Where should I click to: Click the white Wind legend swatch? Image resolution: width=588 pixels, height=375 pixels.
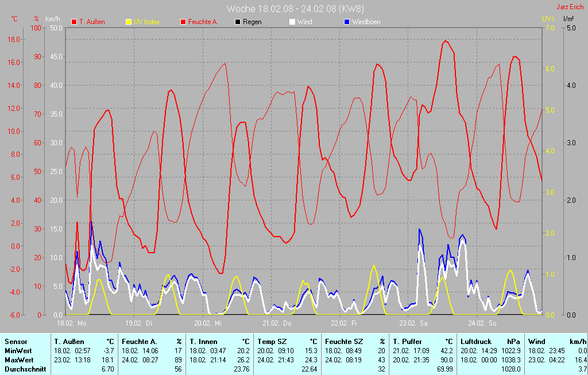292,22
